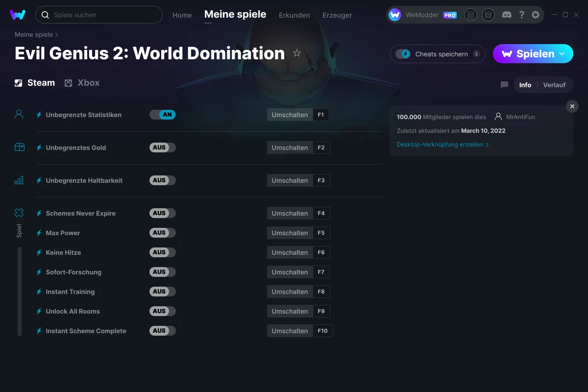Image resolution: width=588 pixels, height=392 pixels.
Task: Click Umschalten for F9 hotkey
Action: click(x=290, y=311)
